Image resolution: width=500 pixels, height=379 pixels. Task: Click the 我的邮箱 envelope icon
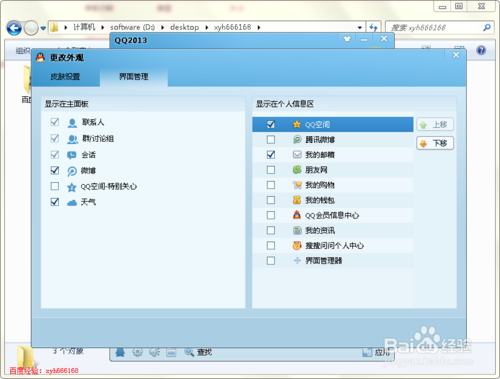[x=297, y=155]
